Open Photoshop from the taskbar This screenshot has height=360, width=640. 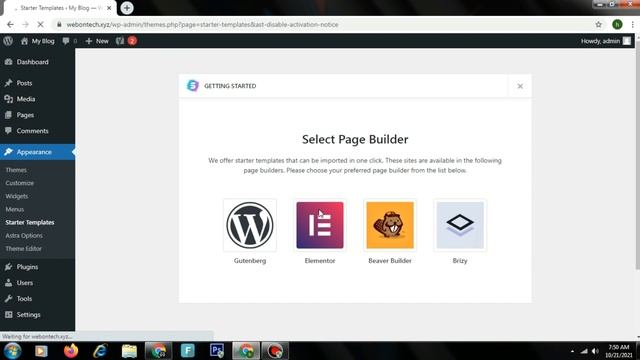(217, 351)
